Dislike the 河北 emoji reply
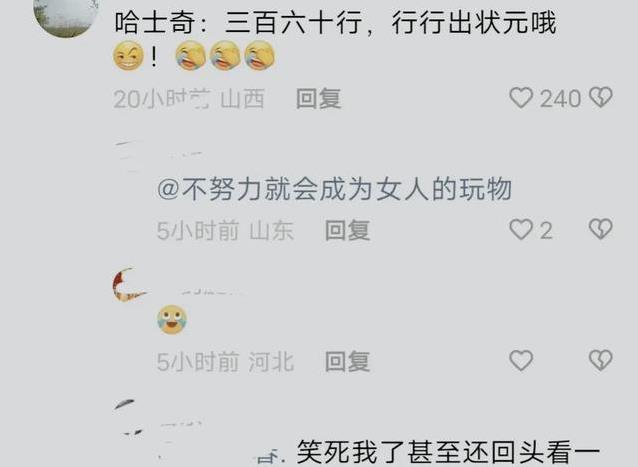Viewport: 638px width, 467px height. point(601,360)
